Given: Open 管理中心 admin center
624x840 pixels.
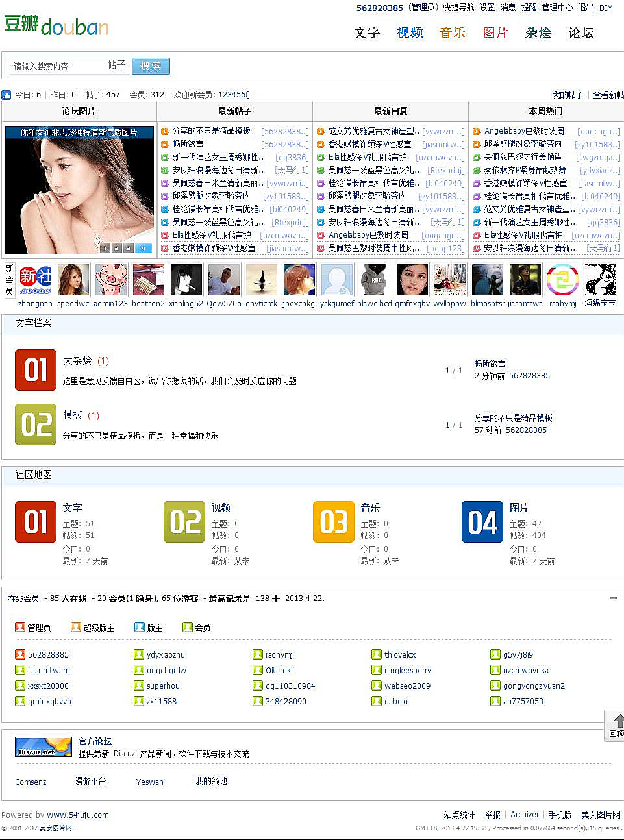Looking at the screenshot, I should pos(557,8).
